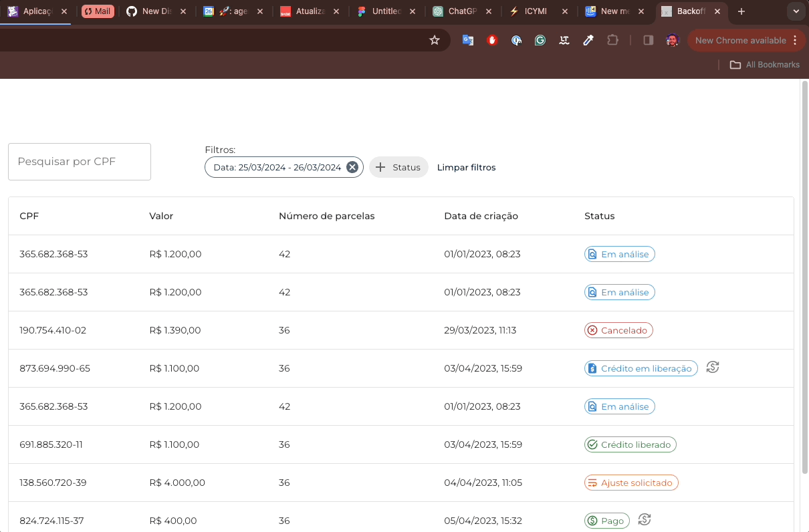Open the Chrome profile avatar
This screenshot has height=532, width=809.
click(672, 40)
